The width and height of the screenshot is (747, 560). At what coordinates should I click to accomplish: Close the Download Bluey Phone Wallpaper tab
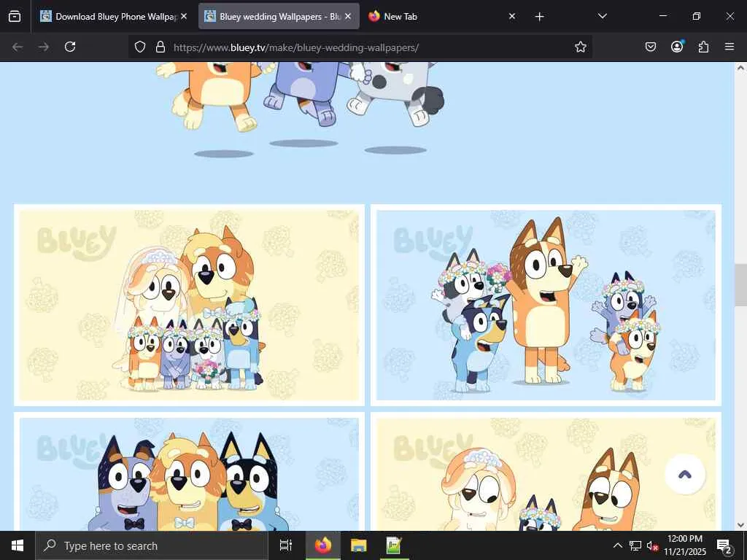(x=184, y=16)
